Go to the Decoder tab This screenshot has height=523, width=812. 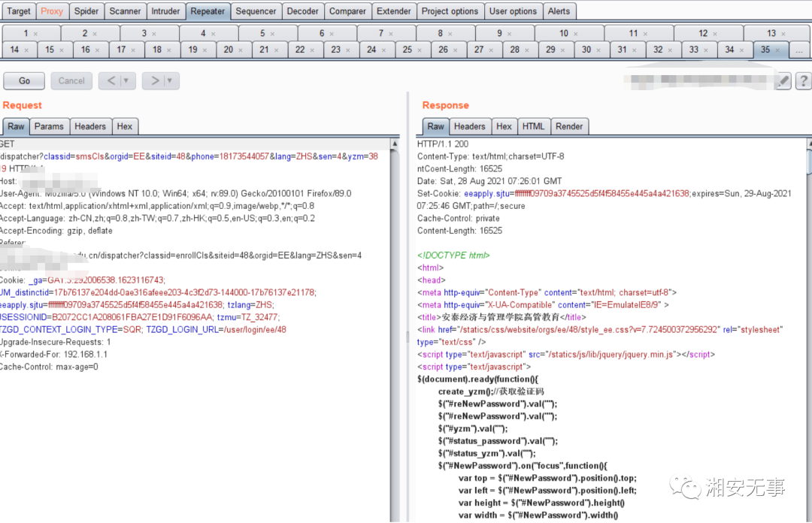click(302, 11)
